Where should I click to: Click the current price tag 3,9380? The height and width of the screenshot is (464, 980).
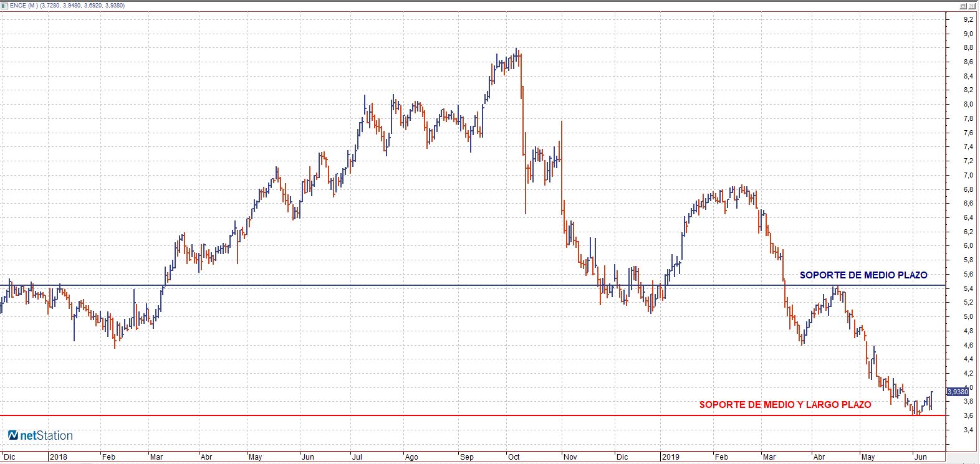[957, 392]
